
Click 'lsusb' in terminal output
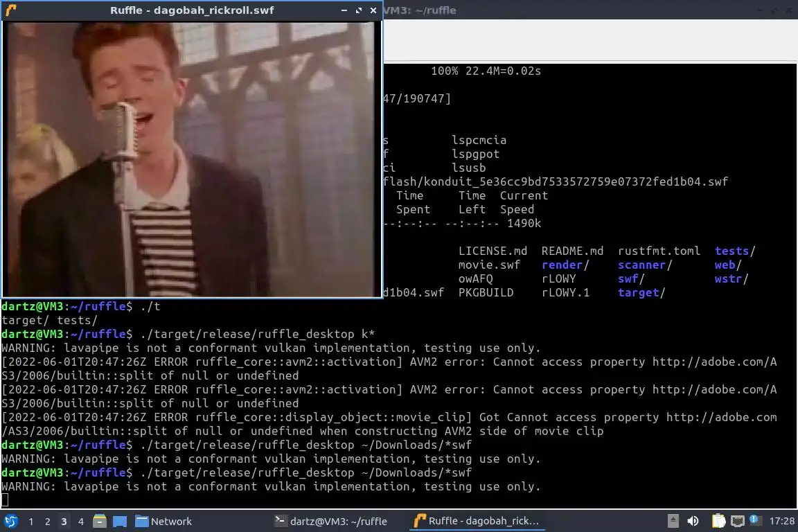(x=469, y=168)
